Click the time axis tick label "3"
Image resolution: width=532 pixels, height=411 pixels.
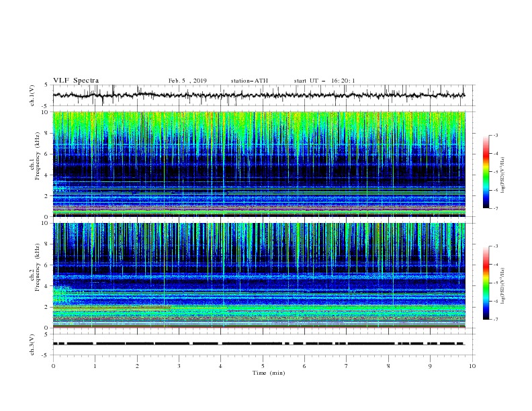click(x=179, y=366)
